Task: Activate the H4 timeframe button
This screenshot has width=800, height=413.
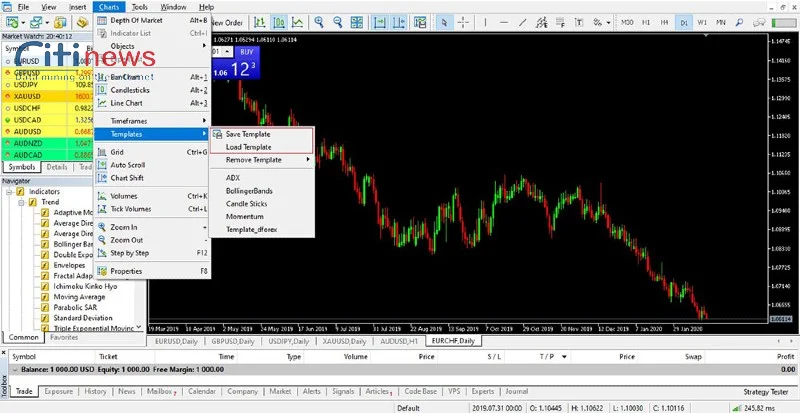Action: pos(664,22)
